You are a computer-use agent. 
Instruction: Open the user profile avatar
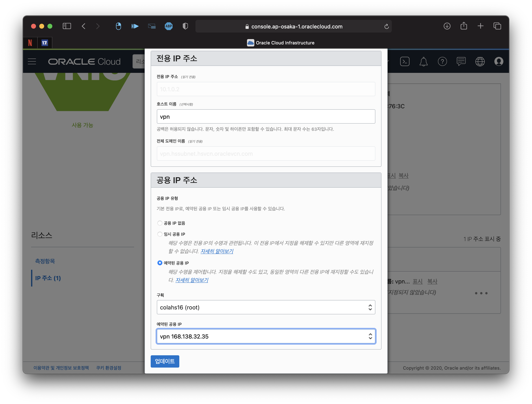tap(498, 61)
